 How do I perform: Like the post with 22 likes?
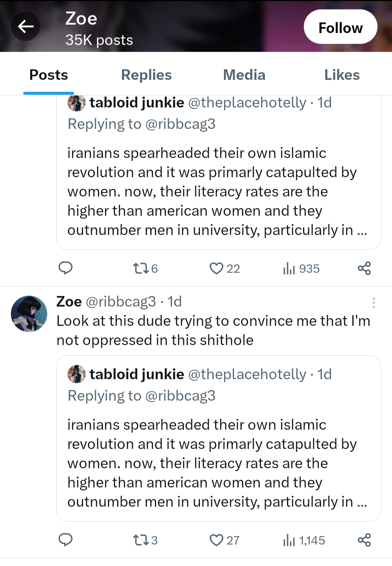(x=225, y=268)
